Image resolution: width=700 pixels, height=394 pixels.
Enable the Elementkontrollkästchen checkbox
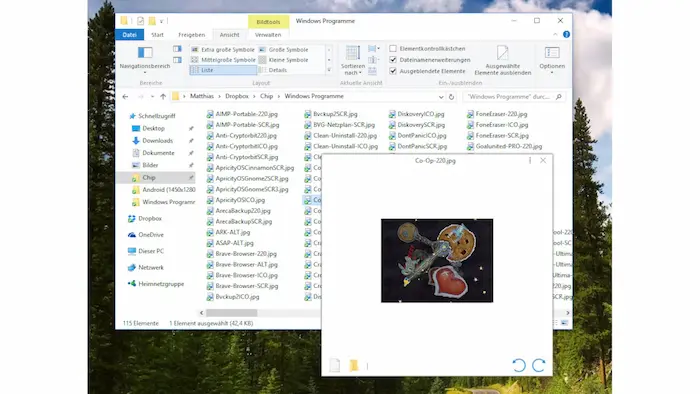(x=393, y=49)
